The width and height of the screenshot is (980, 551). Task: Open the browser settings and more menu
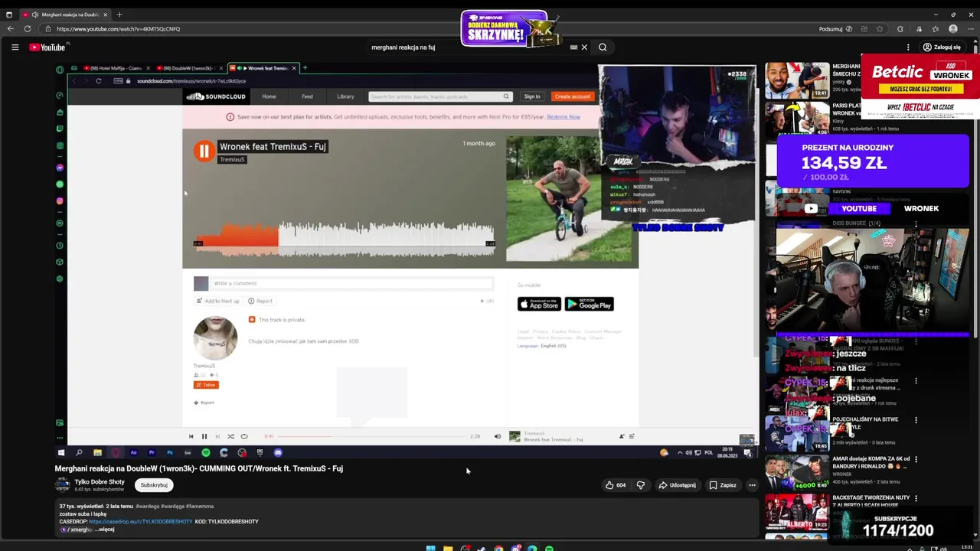coord(971,29)
